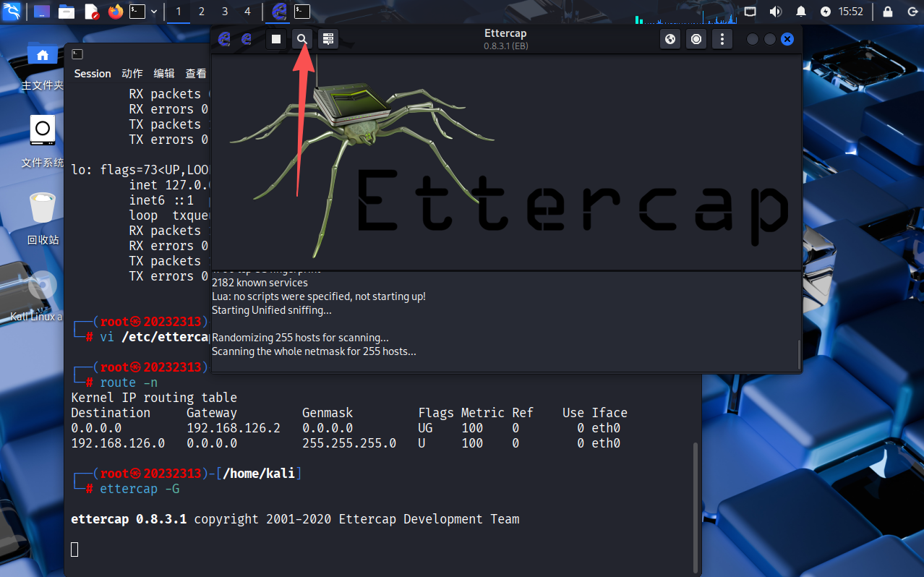Click the first Ettercap logo in header

(x=224, y=39)
